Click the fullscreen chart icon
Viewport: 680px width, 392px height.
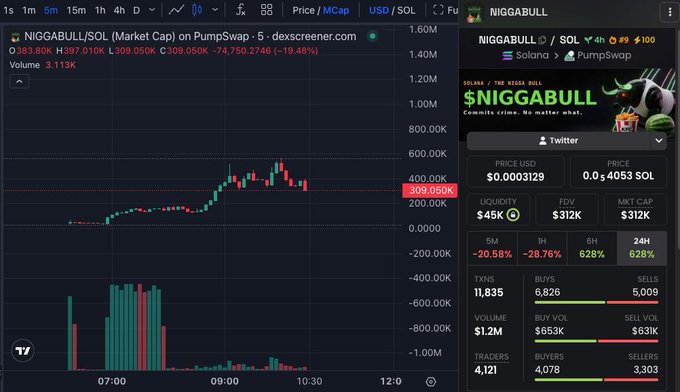point(438,10)
